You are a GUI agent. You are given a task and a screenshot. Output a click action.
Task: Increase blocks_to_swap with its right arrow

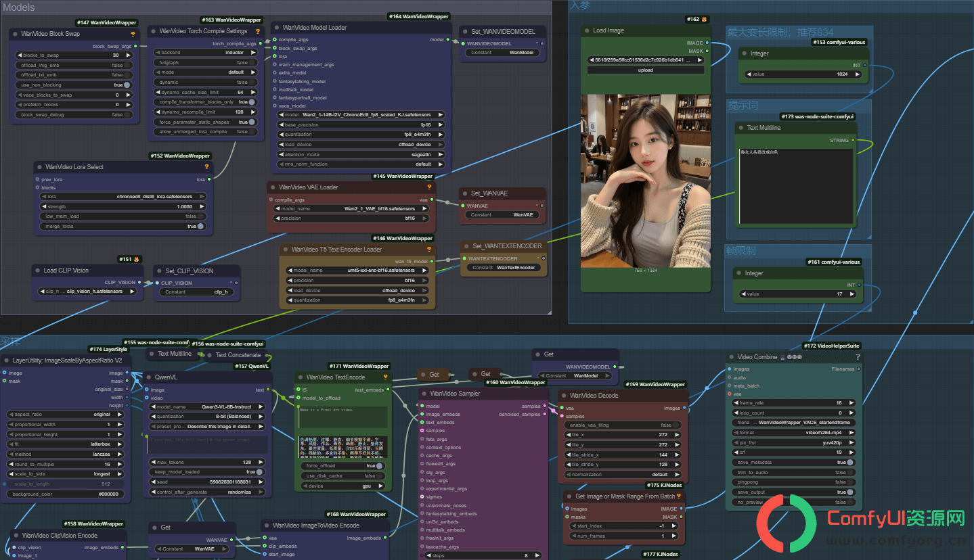coord(129,55)
